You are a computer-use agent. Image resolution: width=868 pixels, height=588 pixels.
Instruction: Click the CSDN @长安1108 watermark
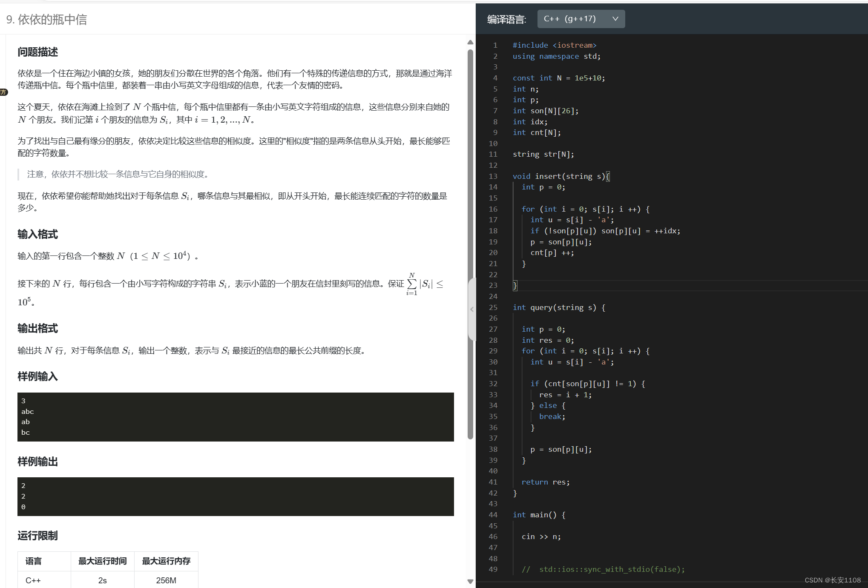(x=832, y=580)
